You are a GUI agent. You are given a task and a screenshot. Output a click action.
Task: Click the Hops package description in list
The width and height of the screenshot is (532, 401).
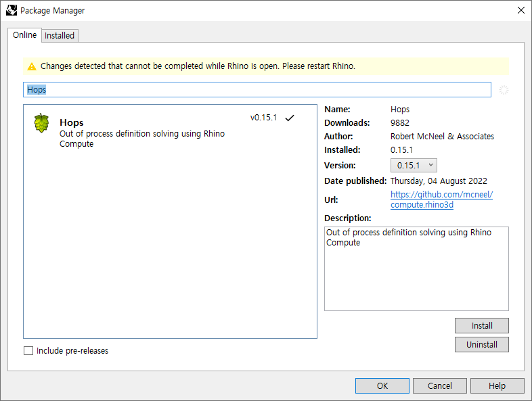pyautogui.click(x=142, y=139)
